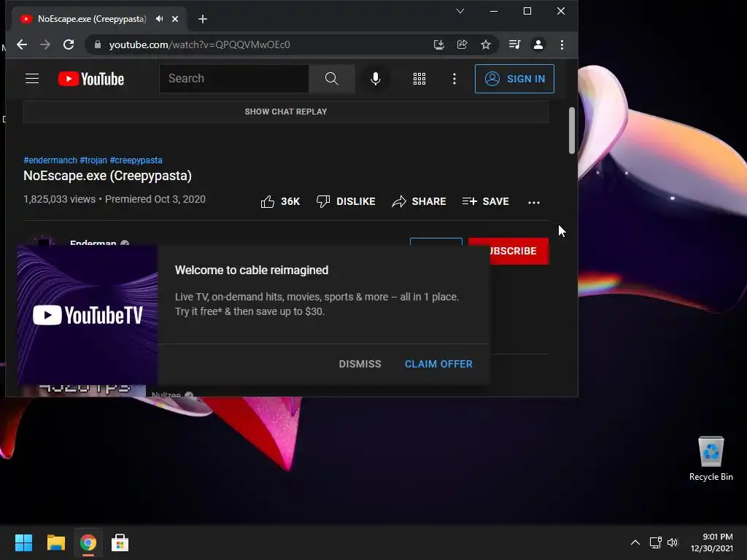Click the YouTube TV promo image
747x560 pixels.
[88, 315]
